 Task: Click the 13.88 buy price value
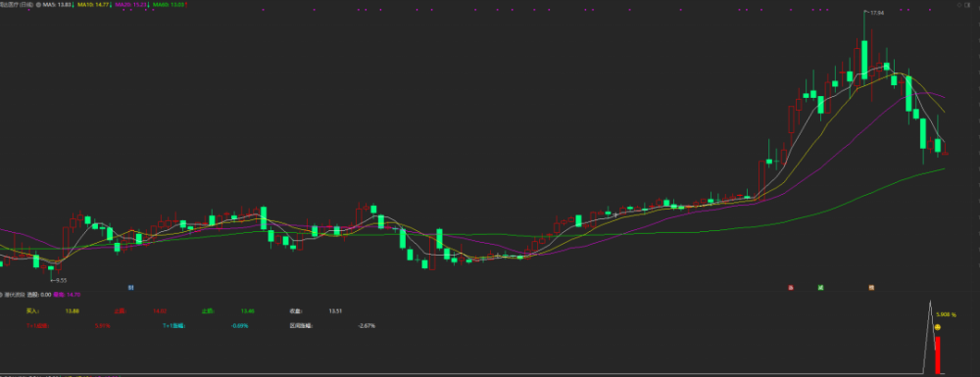click(x=73, y=310)
